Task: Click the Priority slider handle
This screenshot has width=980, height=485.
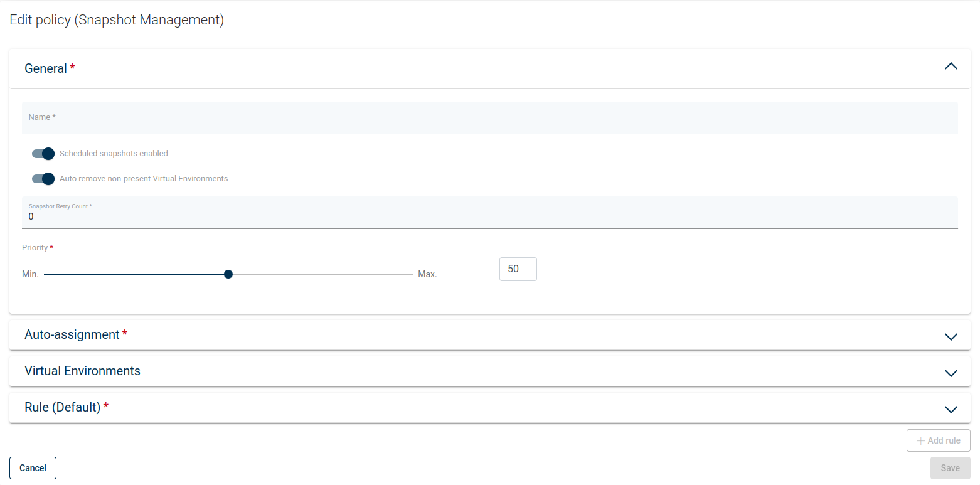Action: (228, 274)
